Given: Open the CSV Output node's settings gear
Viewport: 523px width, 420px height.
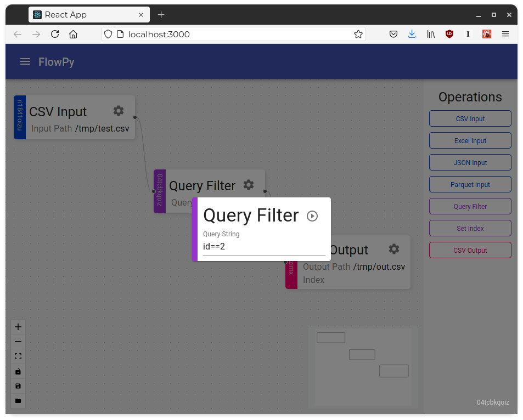Looking at the screenshot, I should tap(393, 248).
